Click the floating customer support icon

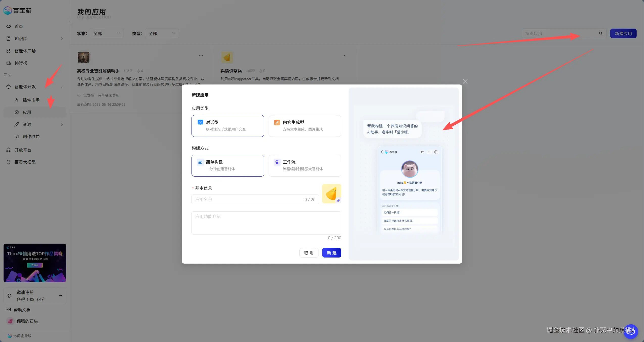click(x=631, y=331)
